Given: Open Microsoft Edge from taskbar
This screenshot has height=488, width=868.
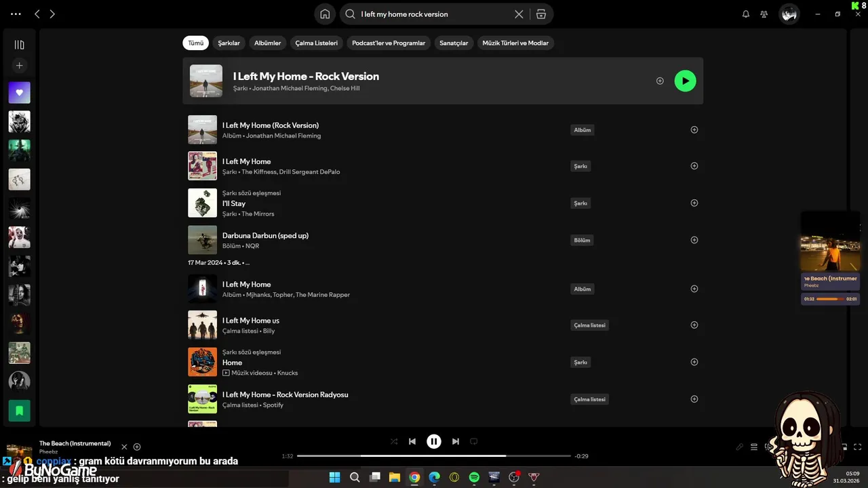Looking at the screenshot, I should pos(434,477).
